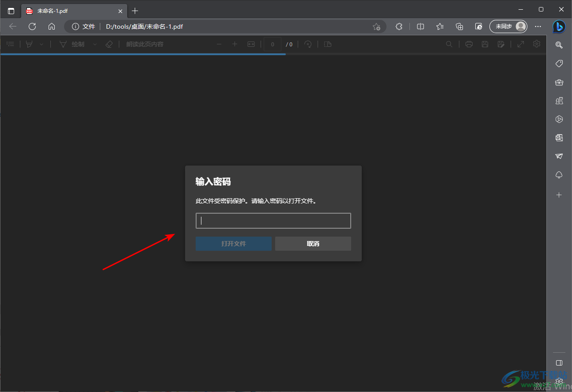The width and height of the screenshot is (572, 392).
Task: Toggle fit to width
Action: pos(251,44)
